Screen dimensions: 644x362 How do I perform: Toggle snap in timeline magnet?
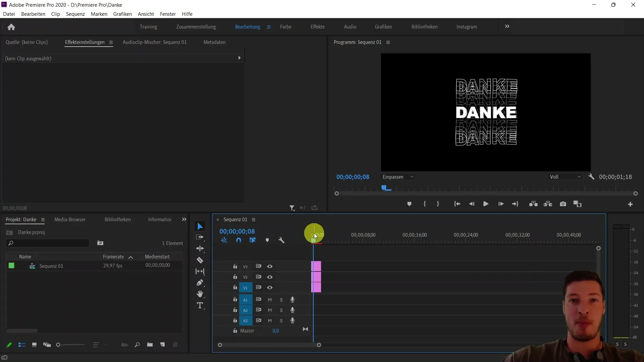pyautogui.click(x=238, y=240)
